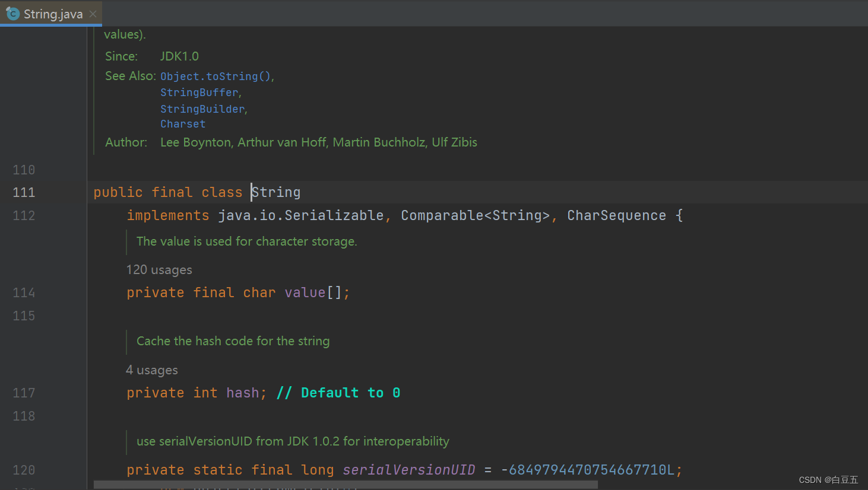Click 'Cache the hash code for the string' doc

[x=233, y=341]
